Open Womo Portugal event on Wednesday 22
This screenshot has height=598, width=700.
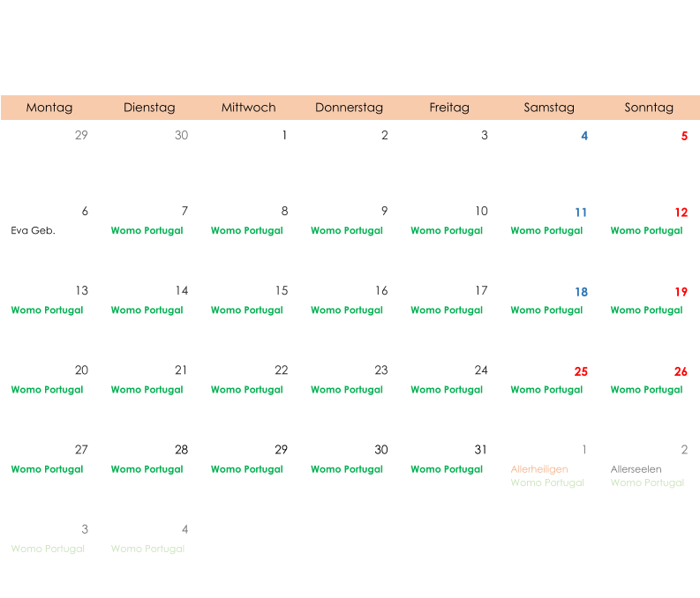point(246,390)
